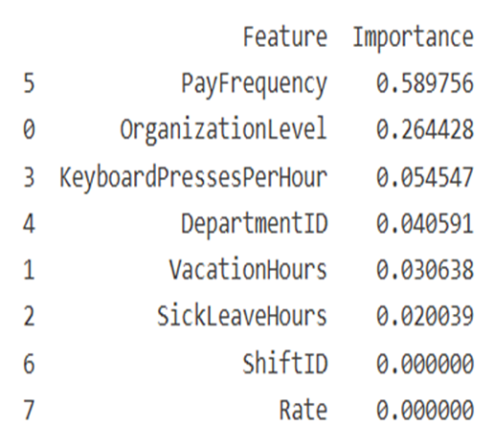This screenshot has width=494, height=448.
Task: Click row index 5 beside PayFrequency
Action: (29, 83)
